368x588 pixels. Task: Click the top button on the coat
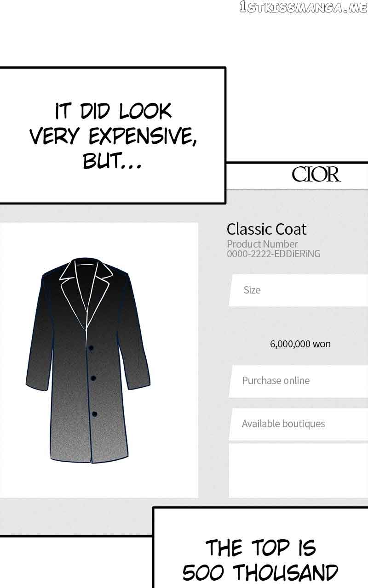click(x=91, y=348)
